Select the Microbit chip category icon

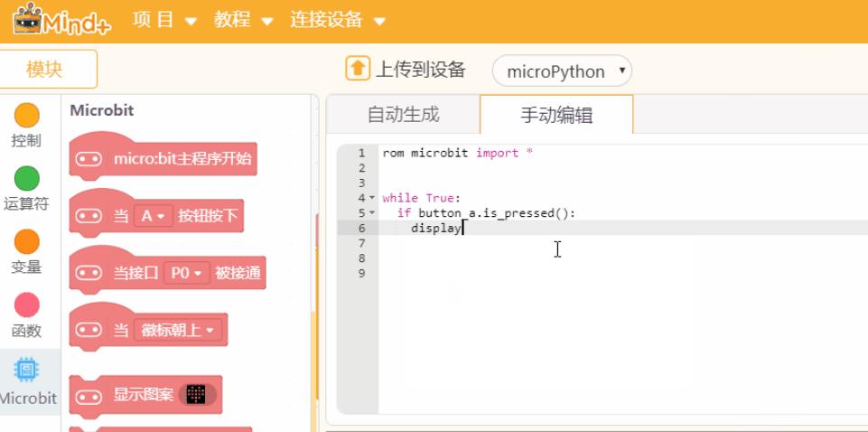pos(26,370)
